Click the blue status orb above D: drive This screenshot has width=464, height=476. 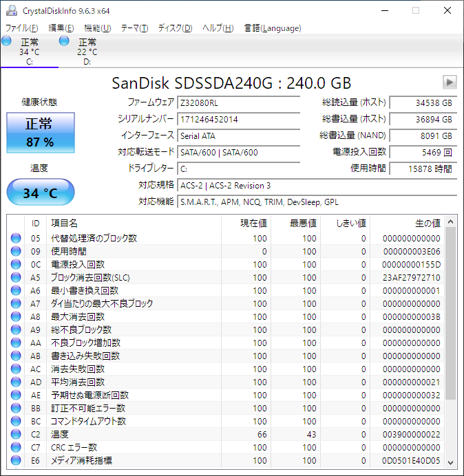(x=64, y=41)
